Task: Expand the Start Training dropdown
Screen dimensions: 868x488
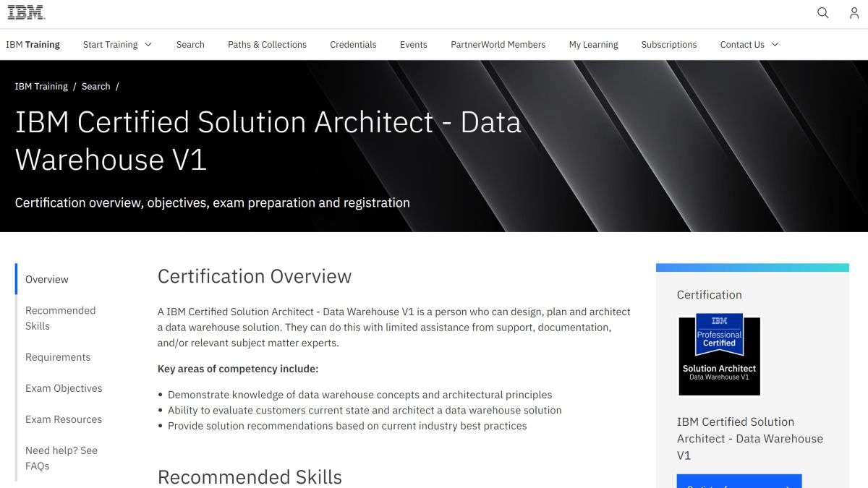Action: pos(117,44)
